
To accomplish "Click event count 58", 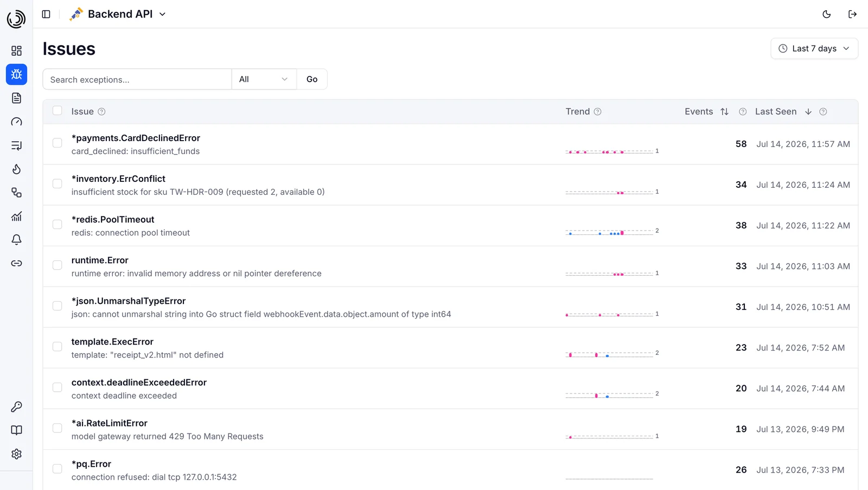I will click(x=741, y=144).
